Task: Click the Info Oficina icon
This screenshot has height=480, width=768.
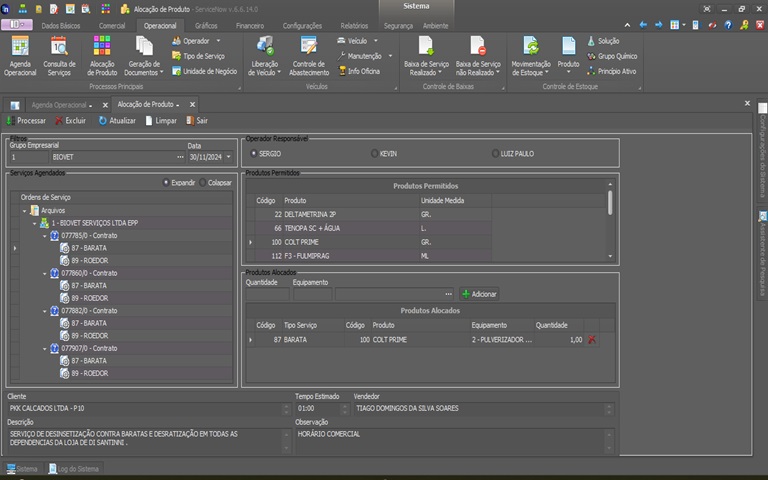Action: (x=344, y=71)
